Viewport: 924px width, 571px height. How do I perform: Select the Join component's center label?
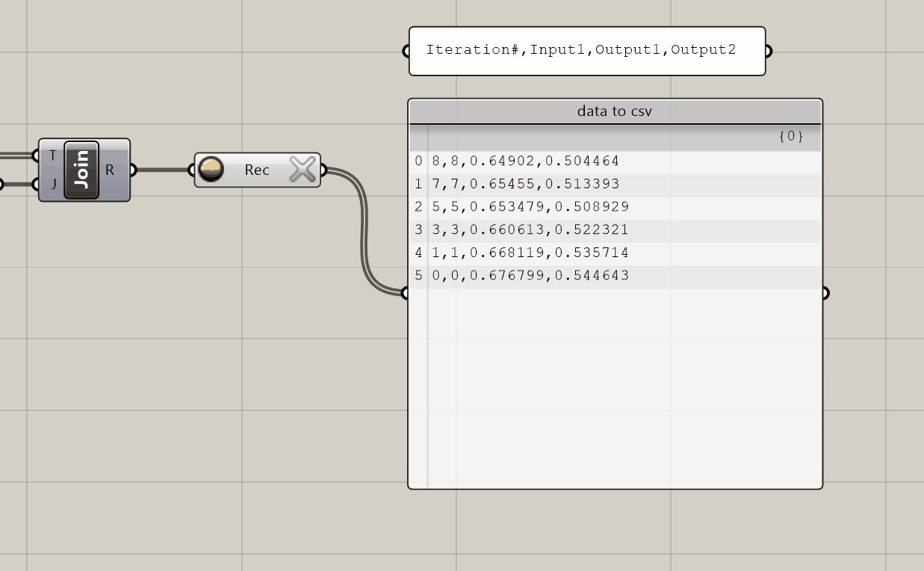pyautogui.click(x=81, y=170)
